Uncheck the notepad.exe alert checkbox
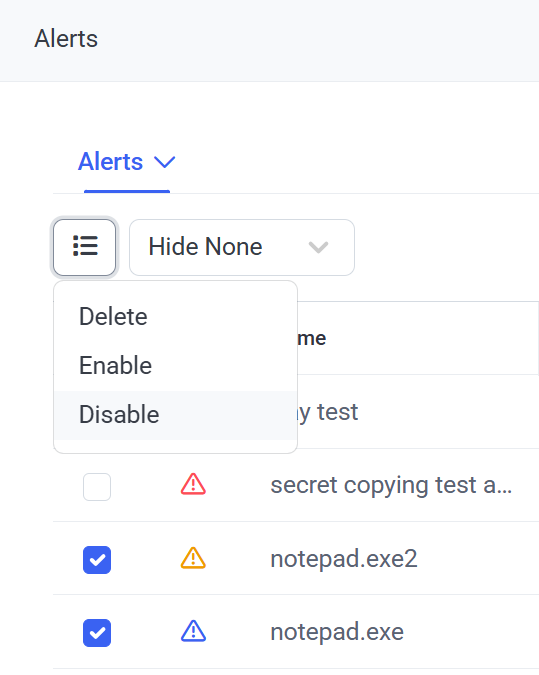Screen dimensions: 539x675 (x=97, y=633)
